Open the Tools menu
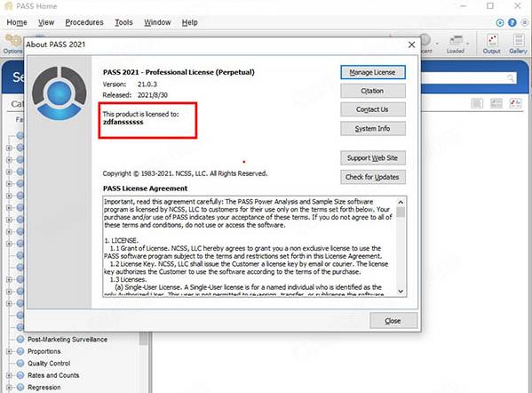The height and width of the screenshot is (393, 532). [123, 22]
